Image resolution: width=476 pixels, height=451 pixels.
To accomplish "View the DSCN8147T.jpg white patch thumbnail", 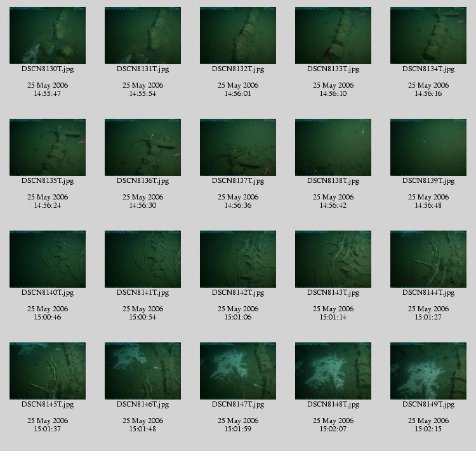I will (x=238, y=371).
